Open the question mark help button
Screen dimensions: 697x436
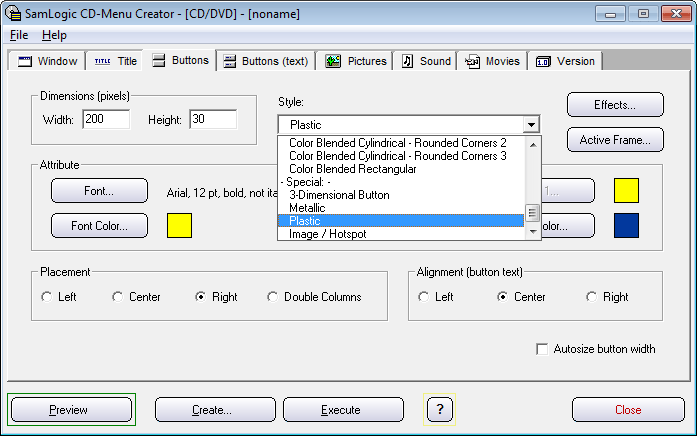(440, 409)
